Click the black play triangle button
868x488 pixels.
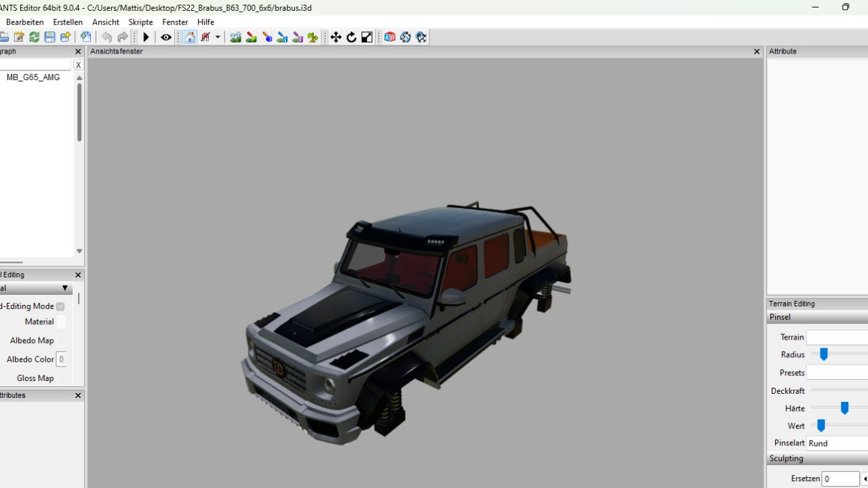[146, 37]
